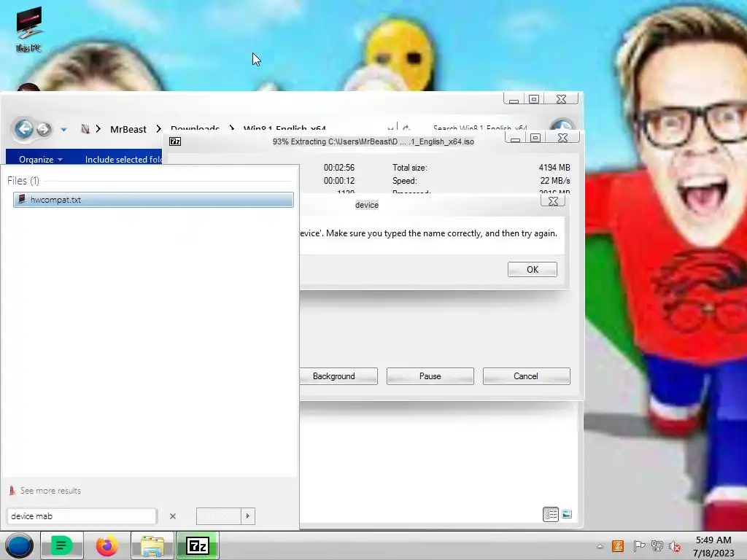Refresh Explorer address bar
Image resolution: width=747 pixels, height=560 pixels.
(x=406, y=128)
